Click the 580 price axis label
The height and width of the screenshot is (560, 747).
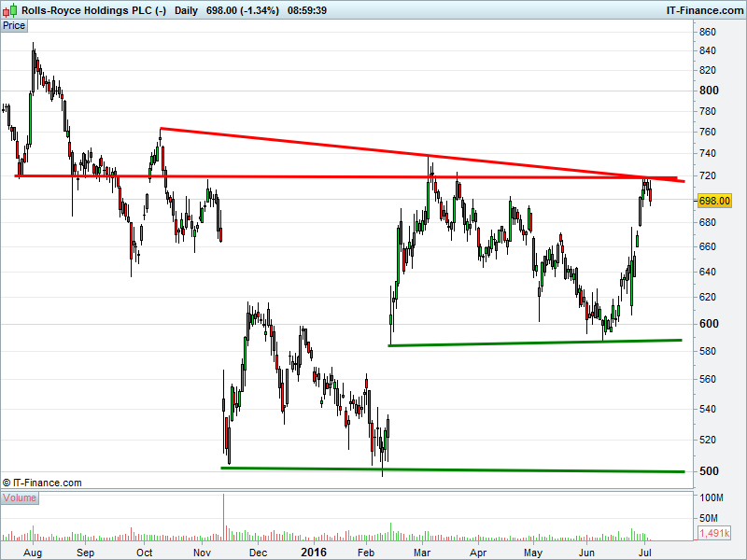(708, 351)
